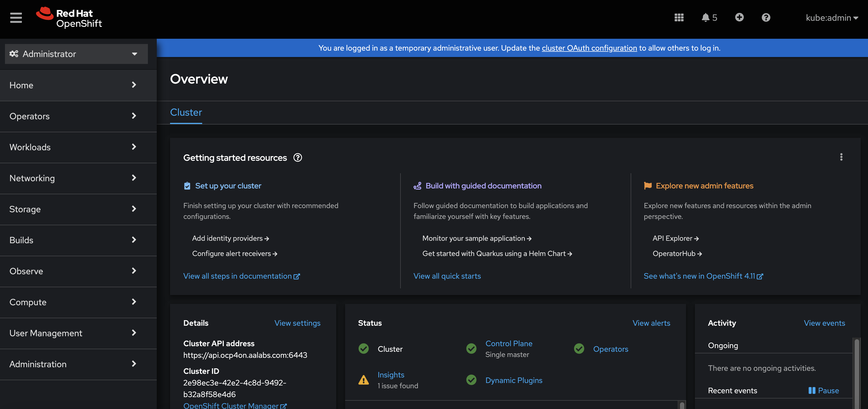Open the Insights status link

[x=391, y=375]
